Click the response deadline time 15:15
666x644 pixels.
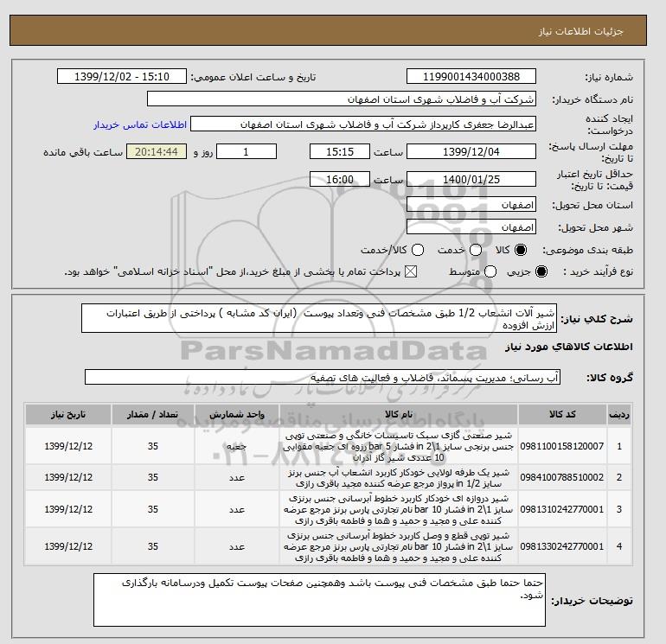[x=340, y=151]
